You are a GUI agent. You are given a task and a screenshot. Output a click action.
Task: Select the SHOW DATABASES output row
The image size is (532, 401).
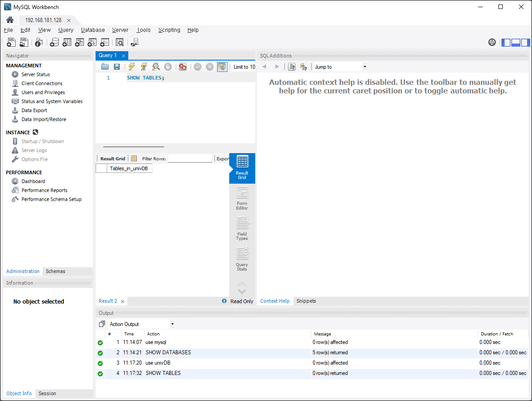311,353
